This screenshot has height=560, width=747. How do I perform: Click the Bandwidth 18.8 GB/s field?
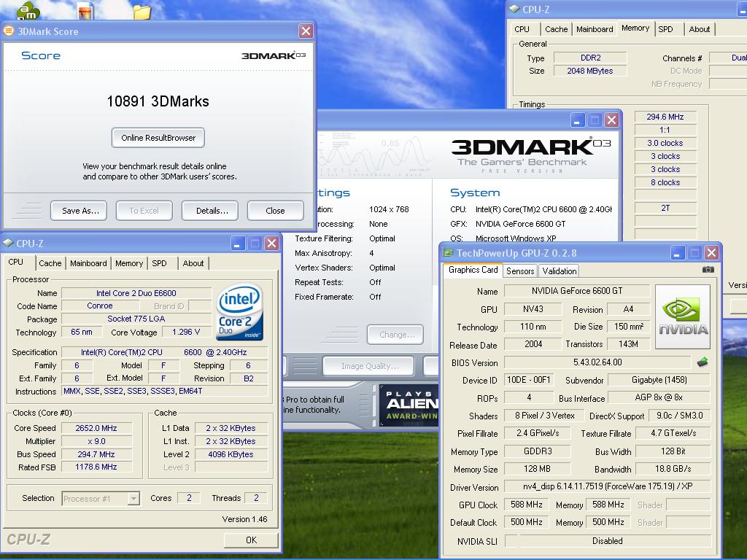click(673, 469)
